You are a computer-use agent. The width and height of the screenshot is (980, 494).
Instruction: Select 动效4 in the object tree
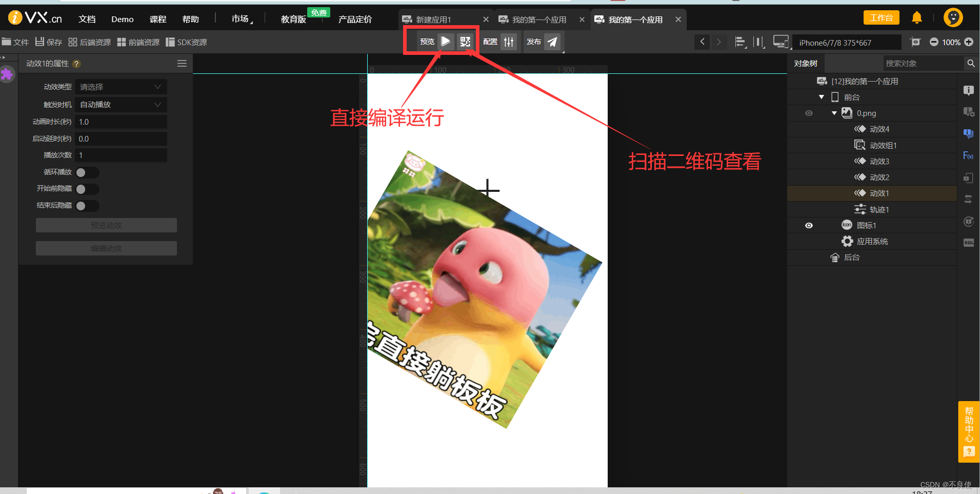pos(872,129)
